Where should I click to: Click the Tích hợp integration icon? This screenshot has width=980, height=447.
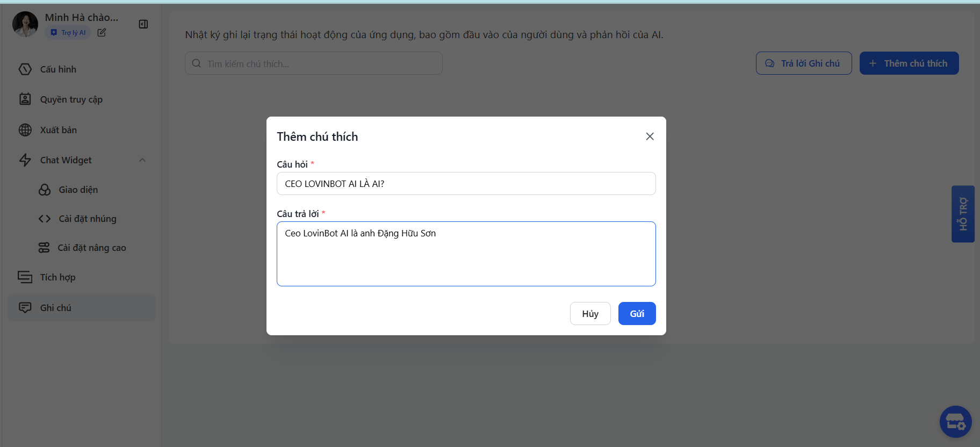[x=25, y=277]
